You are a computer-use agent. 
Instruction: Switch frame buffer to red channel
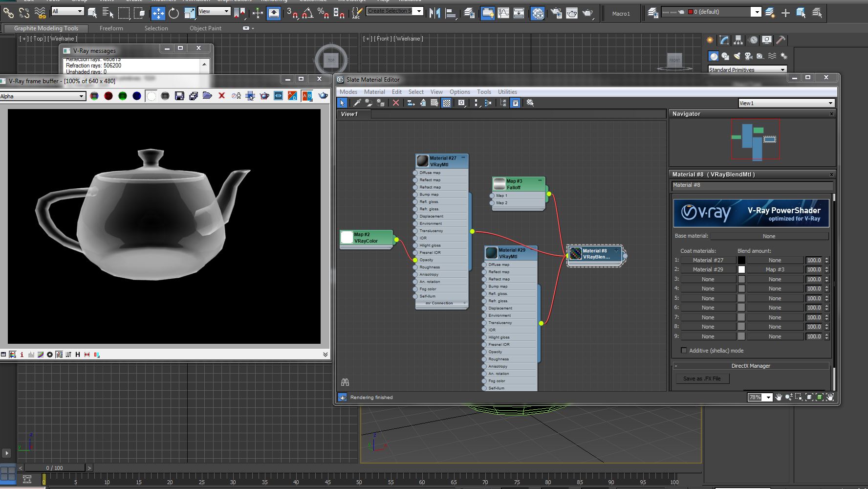108,96
